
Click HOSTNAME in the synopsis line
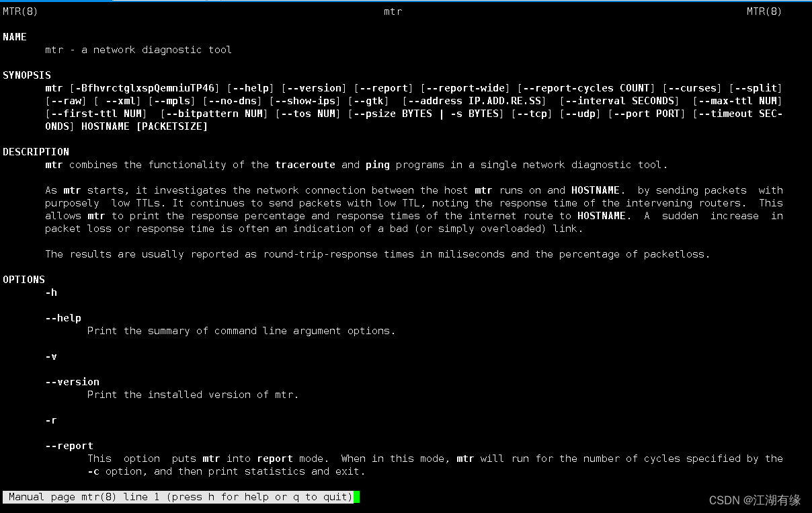(106, 126)
